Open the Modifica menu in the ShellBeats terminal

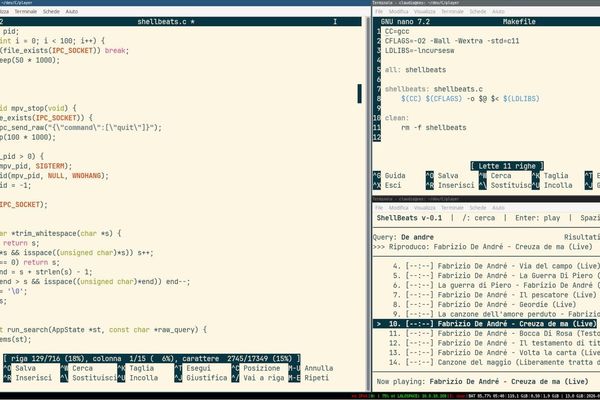(398, 207)
